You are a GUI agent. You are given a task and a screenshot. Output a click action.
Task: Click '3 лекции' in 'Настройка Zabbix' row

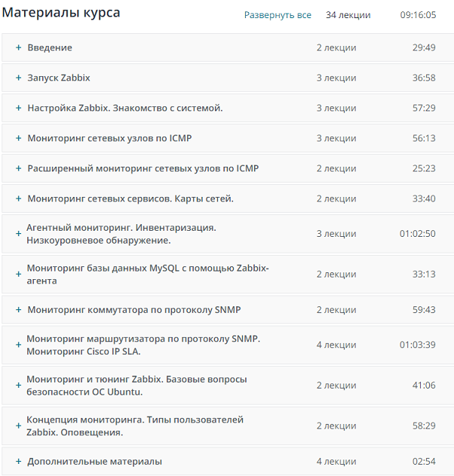click(336, 108)
